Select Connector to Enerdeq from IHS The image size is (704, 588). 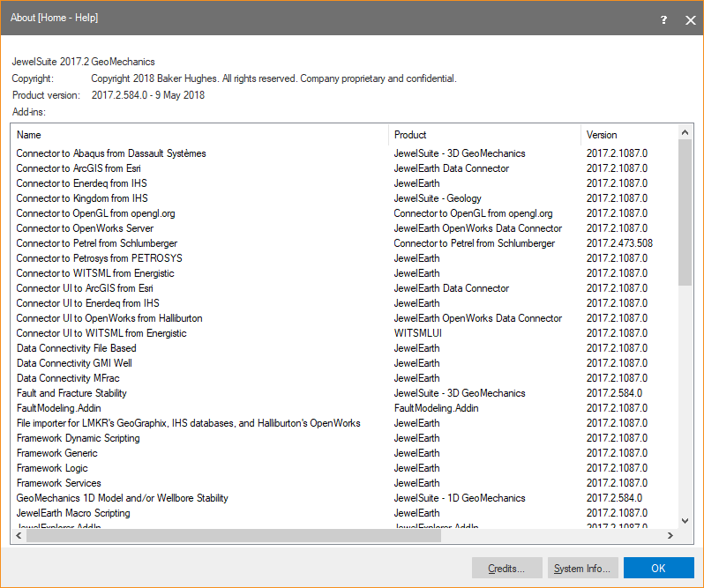82,183
